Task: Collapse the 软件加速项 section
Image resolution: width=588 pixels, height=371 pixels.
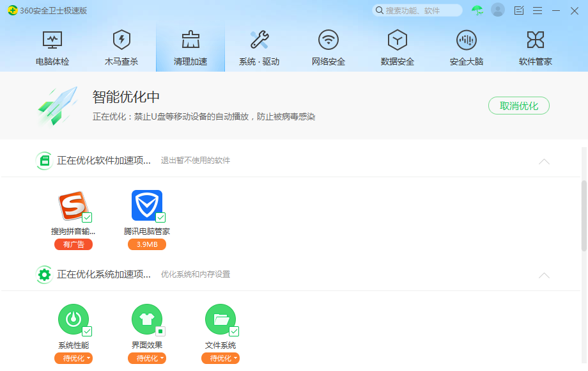Action: (x=544, y=162)
